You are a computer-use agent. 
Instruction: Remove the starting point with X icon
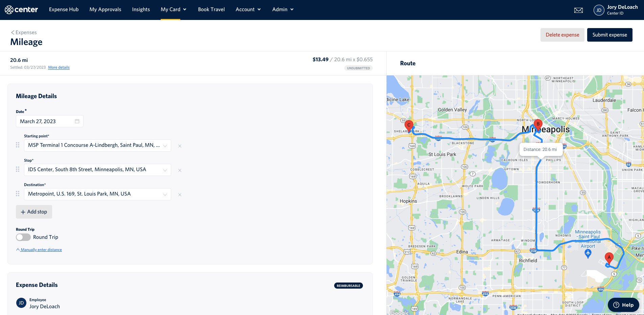tap(180, 146)
